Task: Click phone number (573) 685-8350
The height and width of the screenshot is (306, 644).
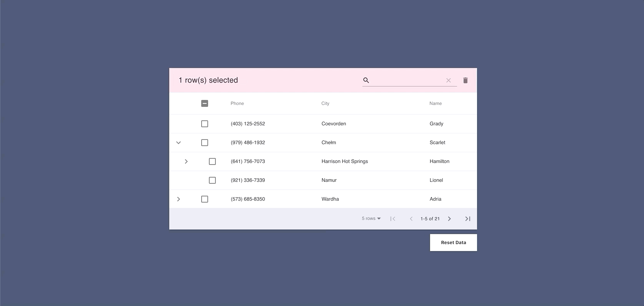Action: [248, 199]
